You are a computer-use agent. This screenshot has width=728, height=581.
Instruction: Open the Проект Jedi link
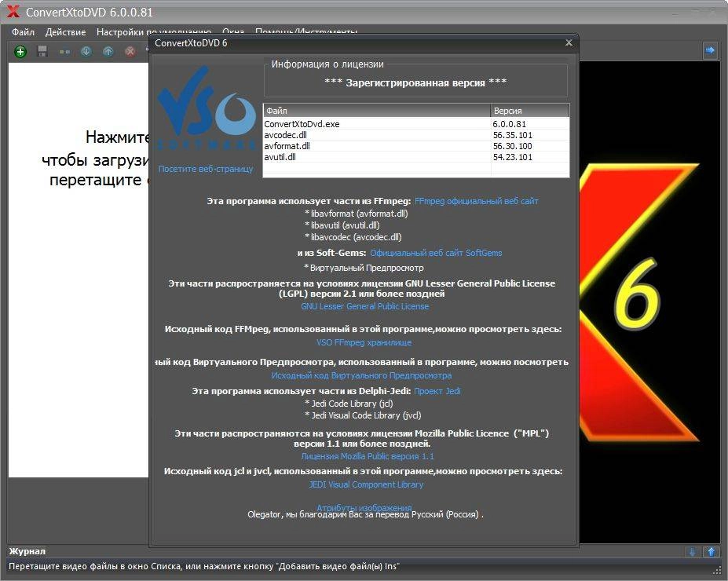pyautogui.click(x=437, y=391)
